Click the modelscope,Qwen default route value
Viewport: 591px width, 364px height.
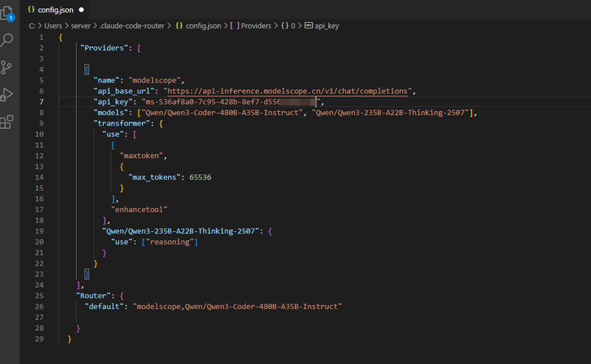click(x=238, y=306)
